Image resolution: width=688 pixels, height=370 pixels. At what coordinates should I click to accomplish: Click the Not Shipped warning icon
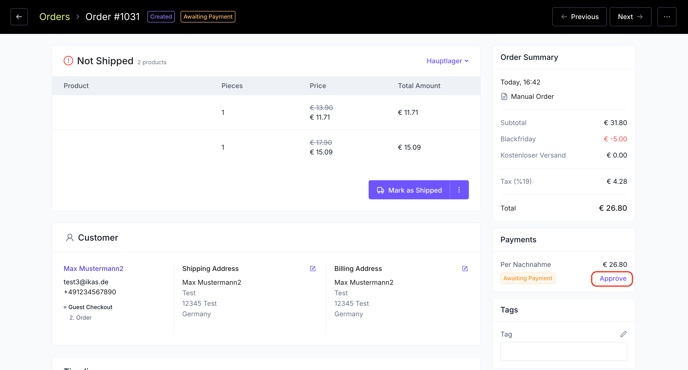tap(68, 61)
